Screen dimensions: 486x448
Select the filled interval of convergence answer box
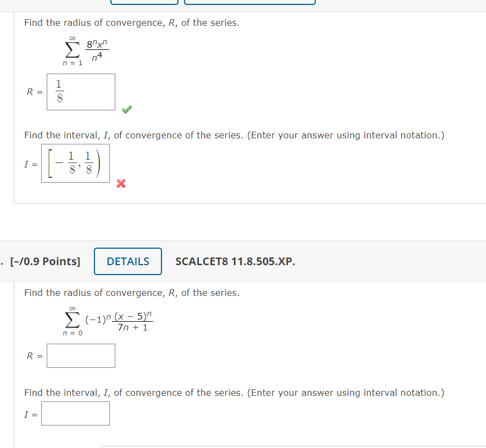click(75, 163)
